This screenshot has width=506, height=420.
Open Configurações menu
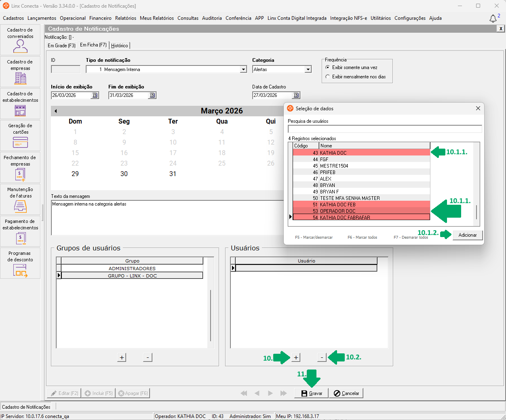point(410,18)
